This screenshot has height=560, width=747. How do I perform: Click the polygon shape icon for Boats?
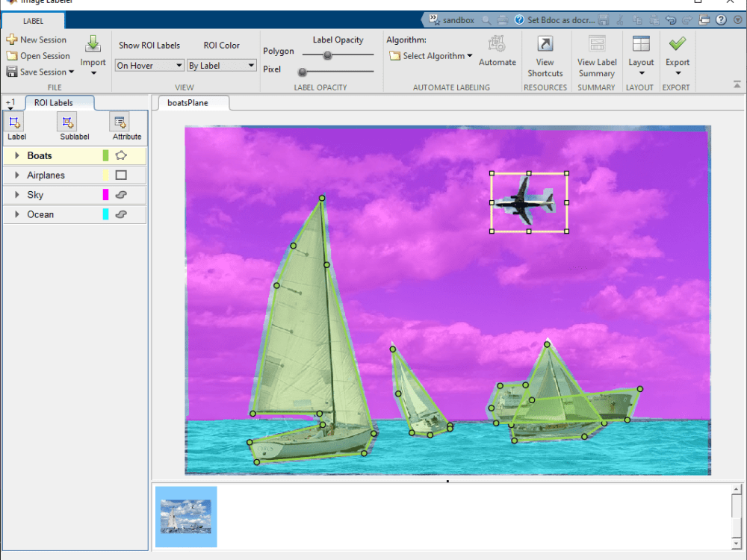pos(121,155)
